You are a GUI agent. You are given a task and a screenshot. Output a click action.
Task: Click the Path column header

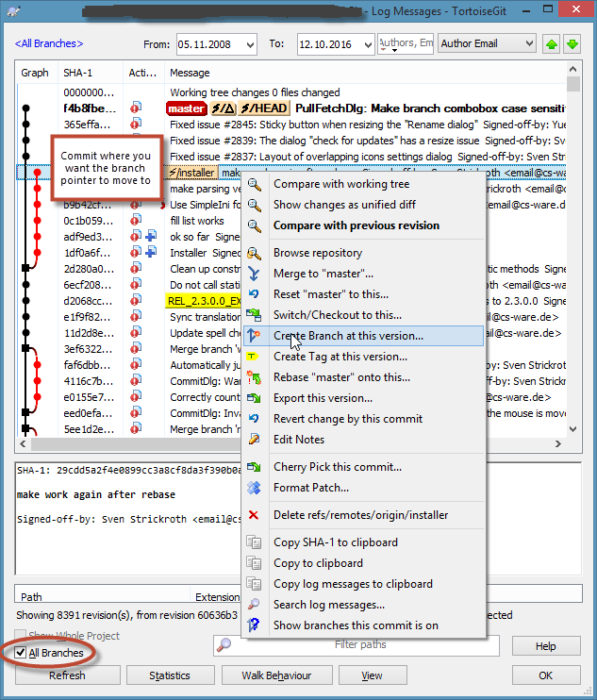point(103,597)
